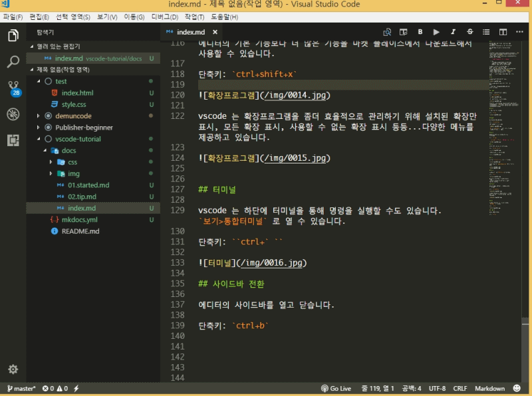This screenshot has width=532, height=396.
Task: Open the Extensions view in activity bar
Action: (13, 140)
